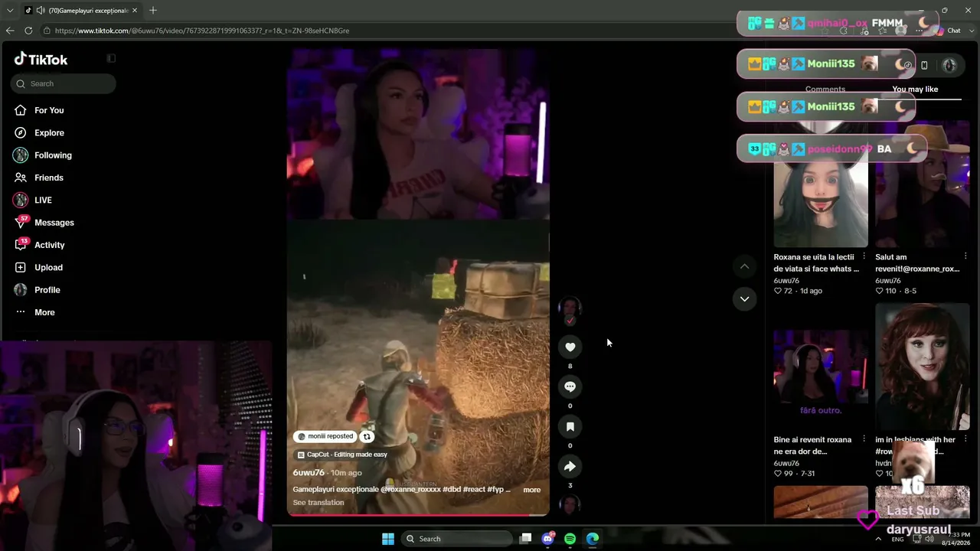Viewport: 980px width, 551px height.
Task: Go to the next video
Action: click(744, 298)
